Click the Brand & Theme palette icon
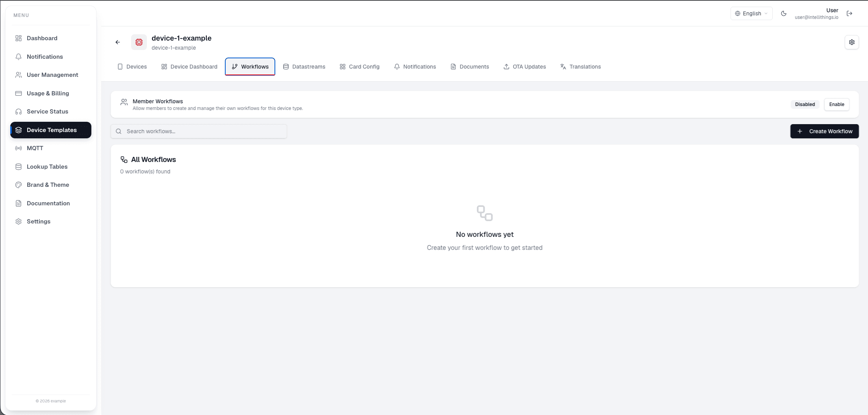The width and height of the screenshot is (868, 415). [19, 185]
